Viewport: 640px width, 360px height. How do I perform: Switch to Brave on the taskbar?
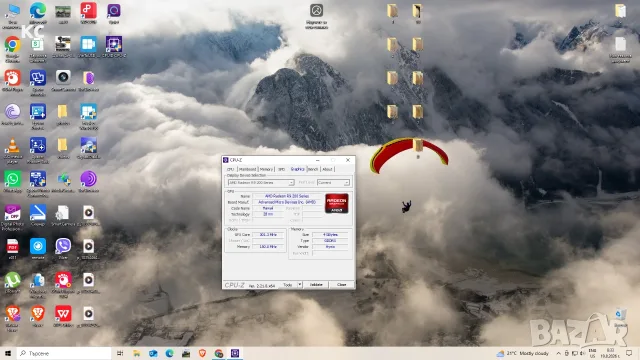click(x=202, y=353)
